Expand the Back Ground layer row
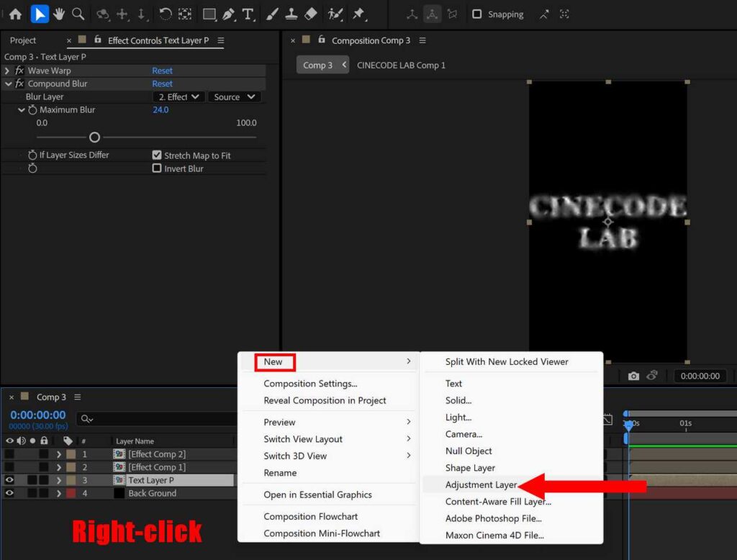737x560 pixels. 58,494
